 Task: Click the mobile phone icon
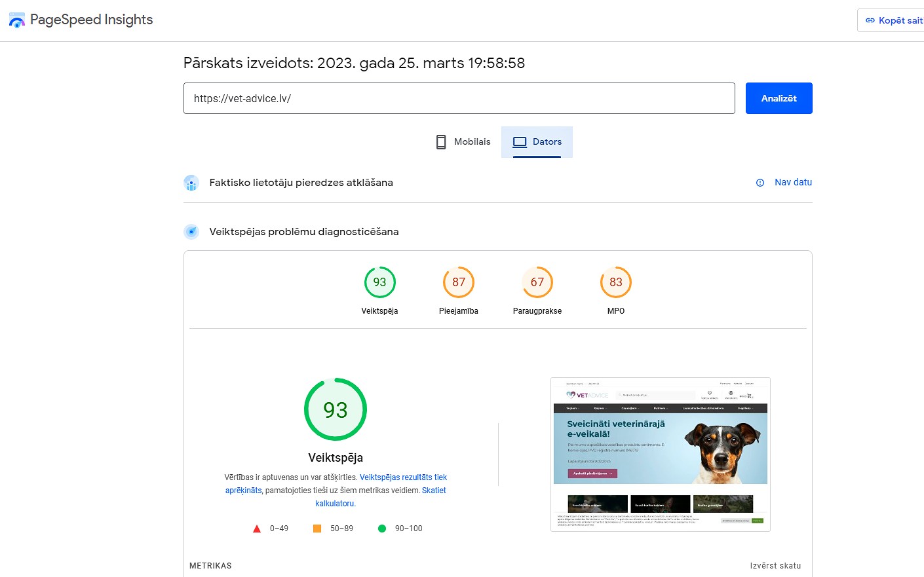(441, 142)
